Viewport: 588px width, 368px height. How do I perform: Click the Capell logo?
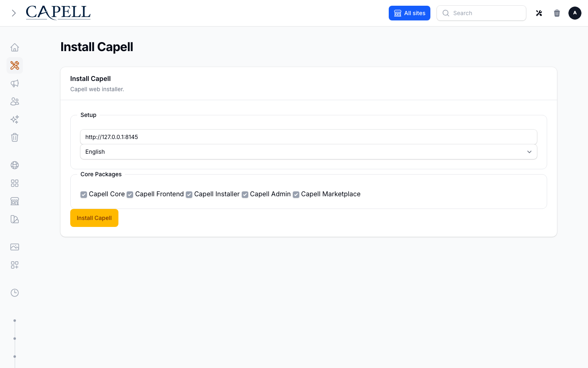[58, 13]
